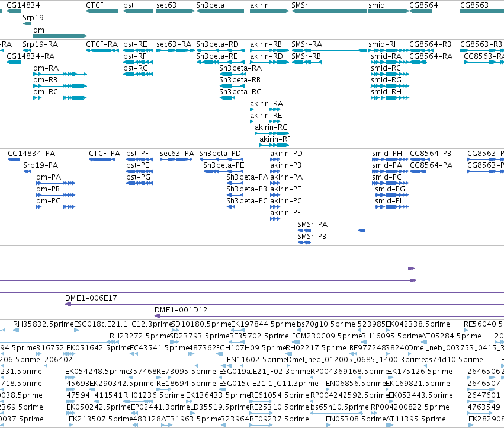Click the pst-PG protein label
This screenshot has height=428, width=504.
coord(138,177)
